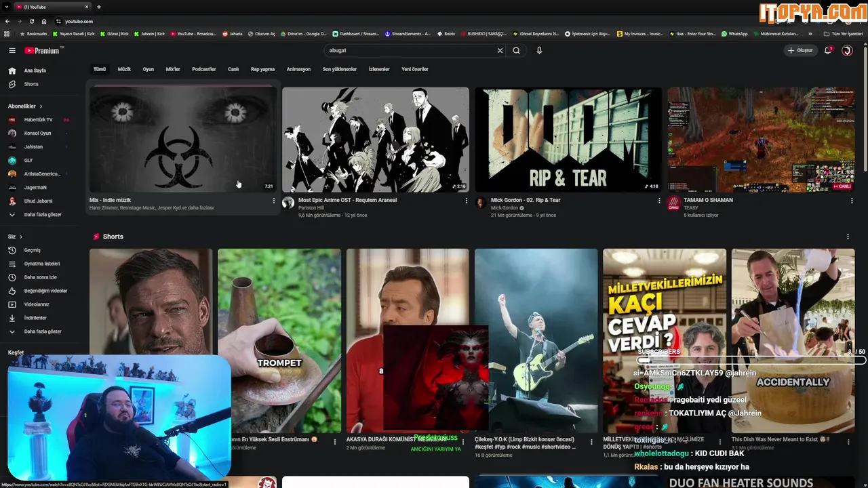Select the İzlenenler filter chip
Screen dimensions: 868x488
click(379, 69)
